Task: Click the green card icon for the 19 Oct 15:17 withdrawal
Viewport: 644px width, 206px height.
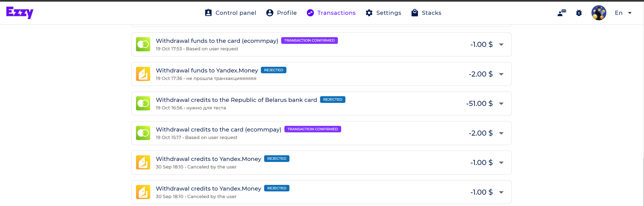Action: click(143, 133)
